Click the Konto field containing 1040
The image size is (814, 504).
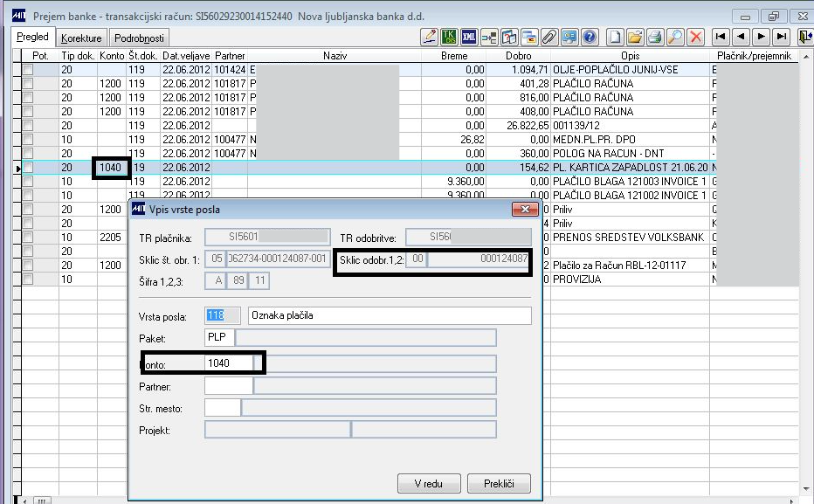pyautogui.click(x=229, y=363)
